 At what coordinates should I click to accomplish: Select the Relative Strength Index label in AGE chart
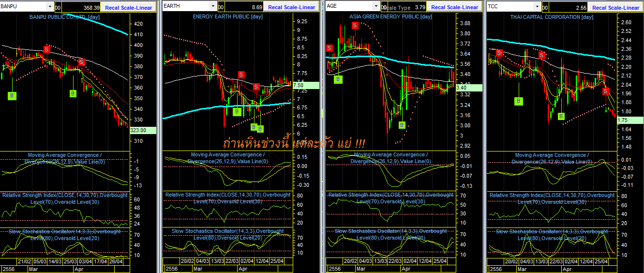pos(390,198)
